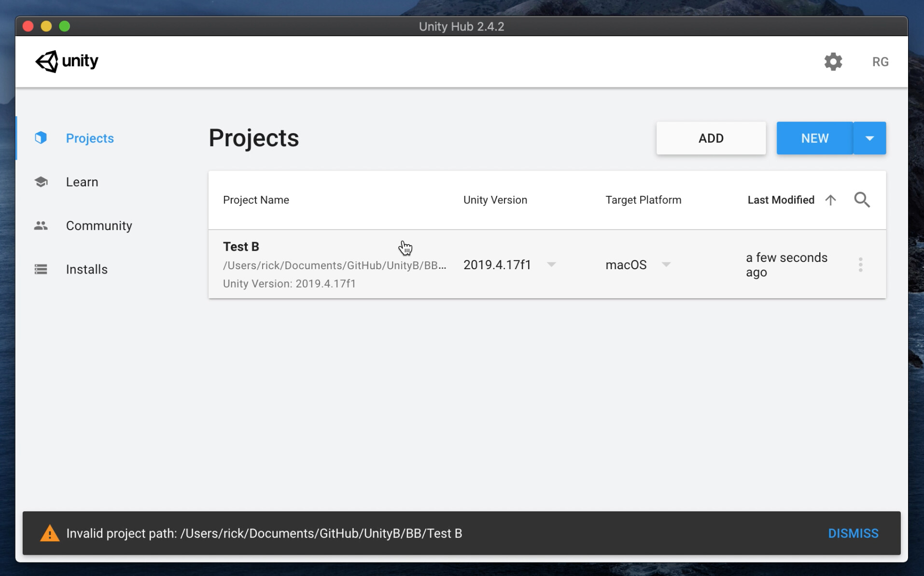Expand the NEW button version dropdown arrow
The height and width of the screenshot is (576, 924).
point(869,138)
